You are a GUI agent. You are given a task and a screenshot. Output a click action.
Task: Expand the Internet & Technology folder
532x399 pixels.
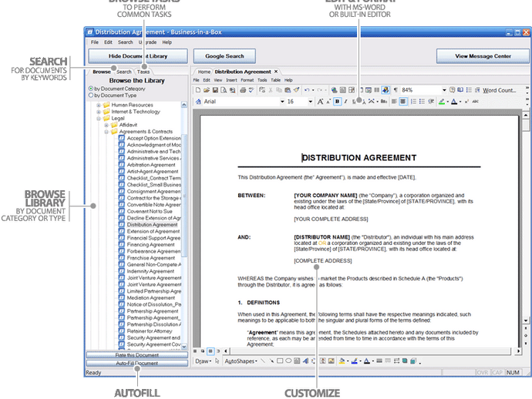point(99,112)
